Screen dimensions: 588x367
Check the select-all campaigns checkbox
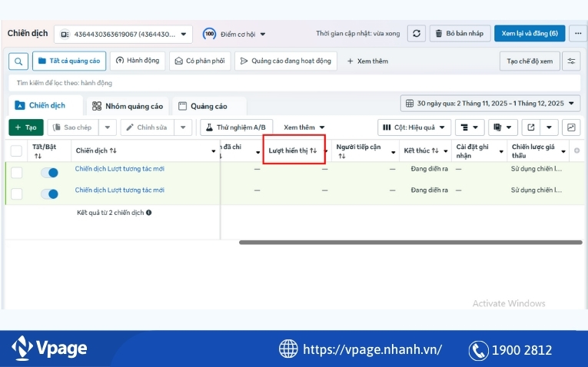[16, 151]
